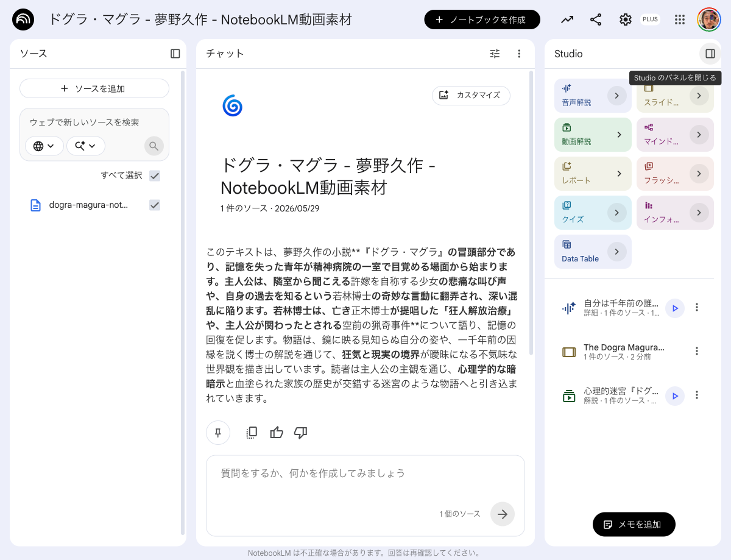731x560 pixels.
Task: Expand 動画解説 options arrow
Action: (619, 135)
